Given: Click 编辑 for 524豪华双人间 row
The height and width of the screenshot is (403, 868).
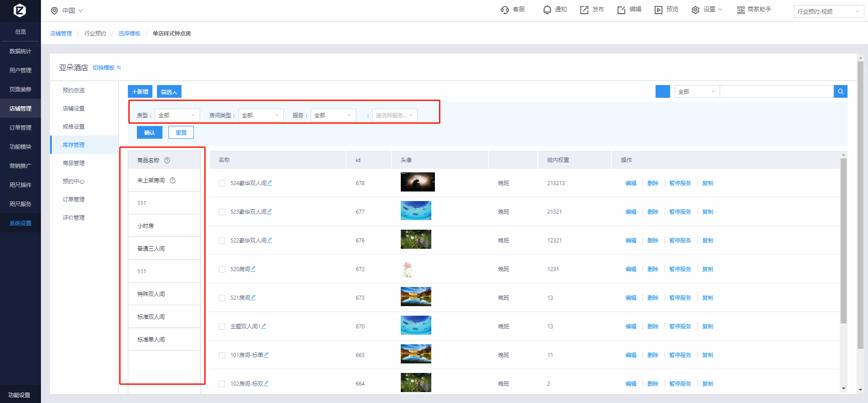Looking at the screenshot, I should pos(631,183).
